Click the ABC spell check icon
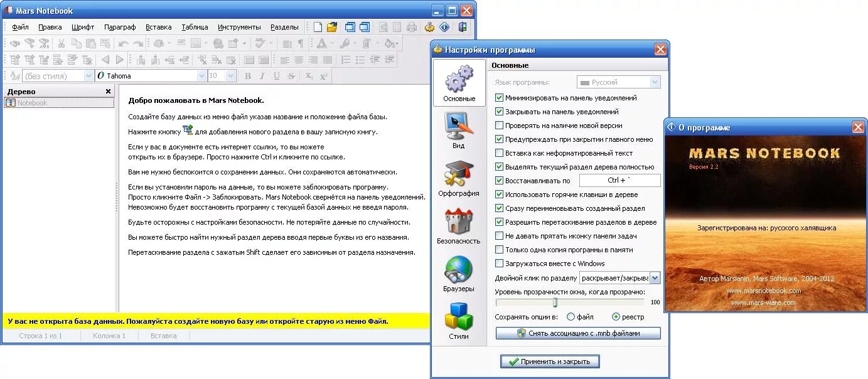868x379 pixels. [x=260, y=43]
